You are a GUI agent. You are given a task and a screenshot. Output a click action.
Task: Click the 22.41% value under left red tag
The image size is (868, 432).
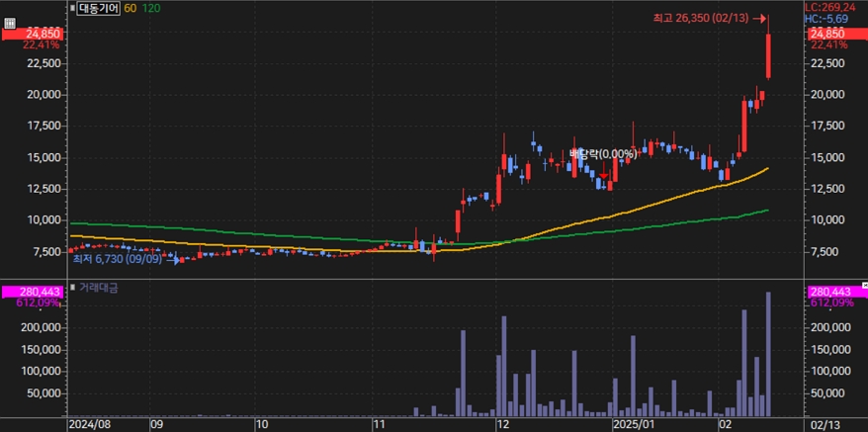tap(42, 44)
